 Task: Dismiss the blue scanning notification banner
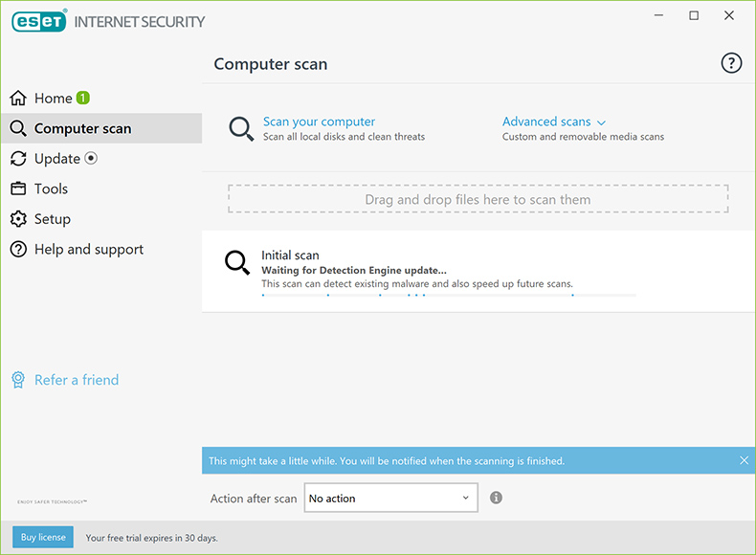[x=744, y=460]
